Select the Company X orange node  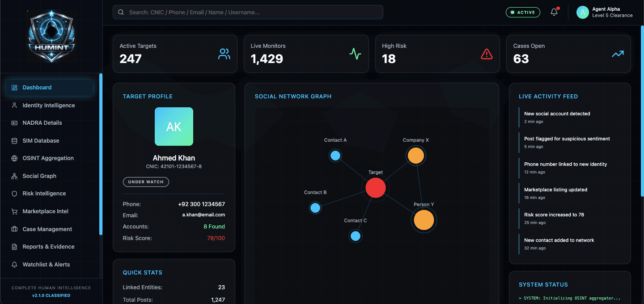[415, 156]
